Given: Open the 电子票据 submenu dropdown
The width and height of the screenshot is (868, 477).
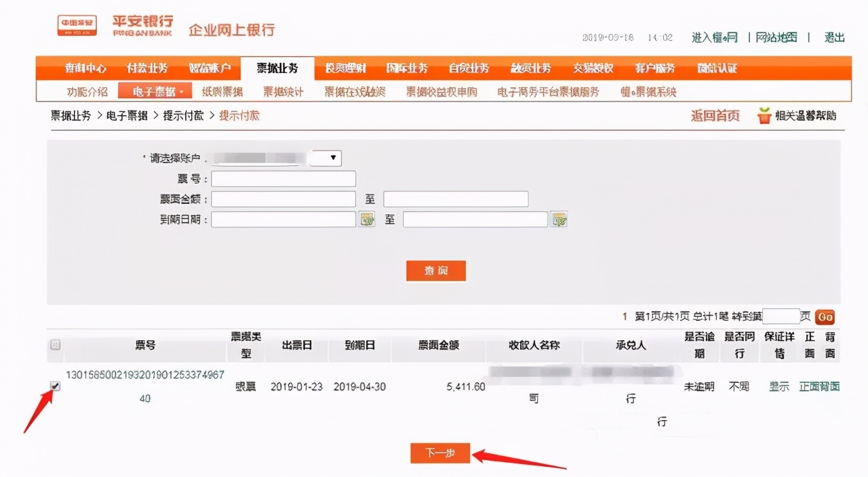Looking at the screenshot, I should pos(155,91).
